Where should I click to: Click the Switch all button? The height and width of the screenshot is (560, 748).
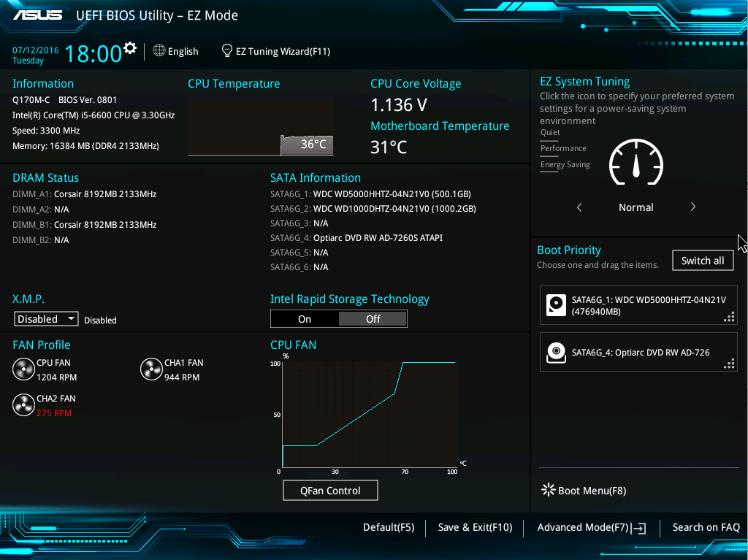pyautogui.click(x=703, y=261)
